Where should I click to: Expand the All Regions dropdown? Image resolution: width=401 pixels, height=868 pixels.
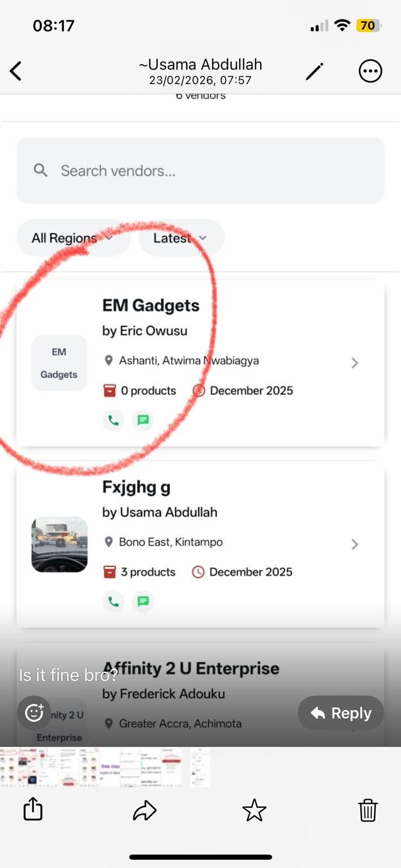click(x=73, y=238)
